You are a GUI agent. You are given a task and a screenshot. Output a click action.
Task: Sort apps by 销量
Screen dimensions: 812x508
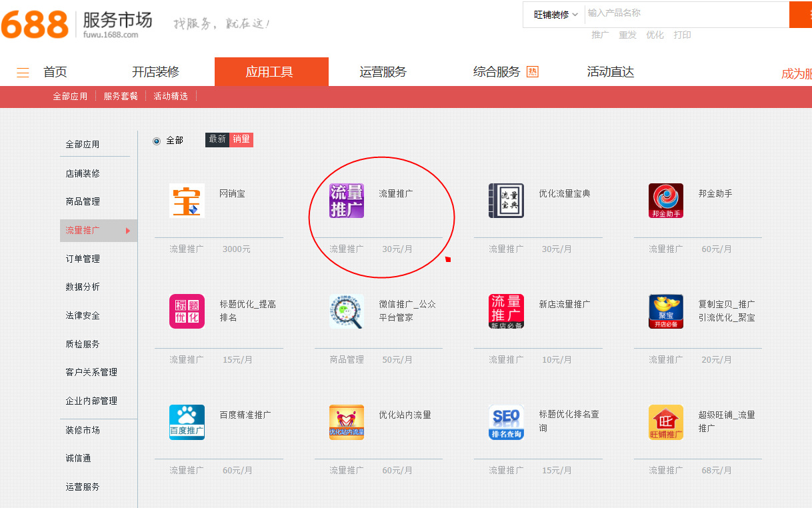click(x=241, y=139)
